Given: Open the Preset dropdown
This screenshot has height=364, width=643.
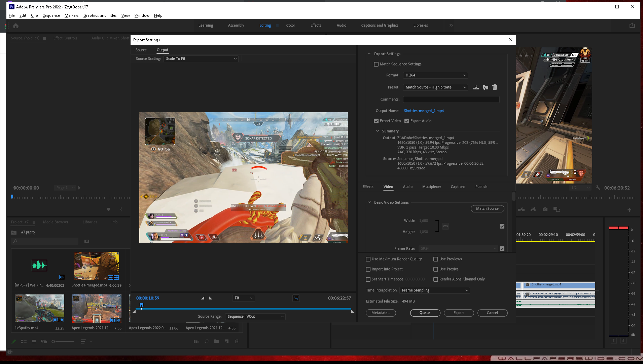Looking at the screenshot, I should pyautogui.click(x=435, y=87).
